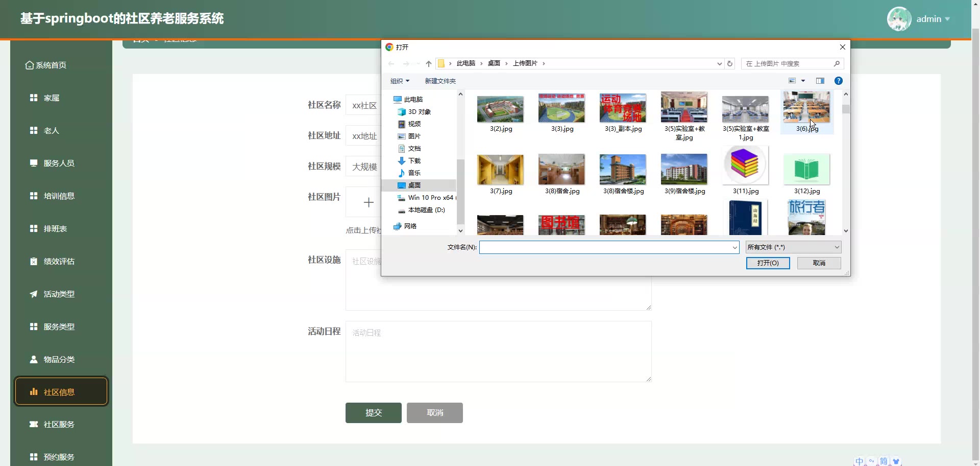Viewport: 980px width, 466px height.
Task: Click the chevron after 桌面 in address bar
Action: 506,63
